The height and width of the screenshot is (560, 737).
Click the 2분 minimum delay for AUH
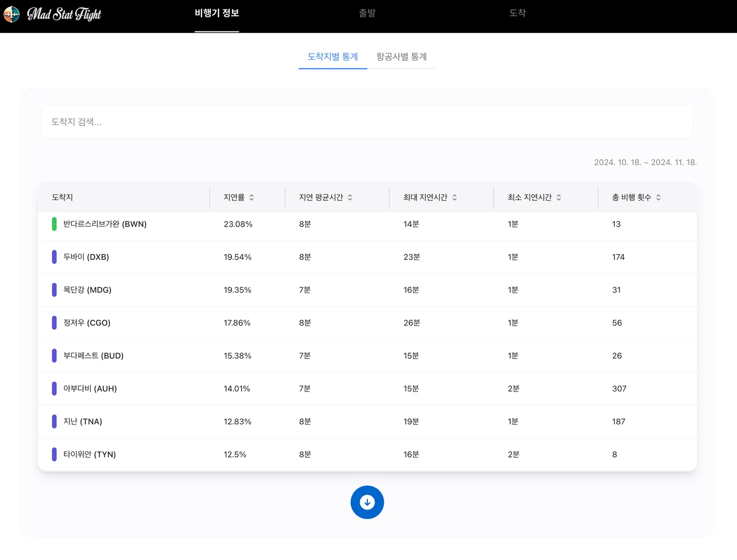coord(513,389)
